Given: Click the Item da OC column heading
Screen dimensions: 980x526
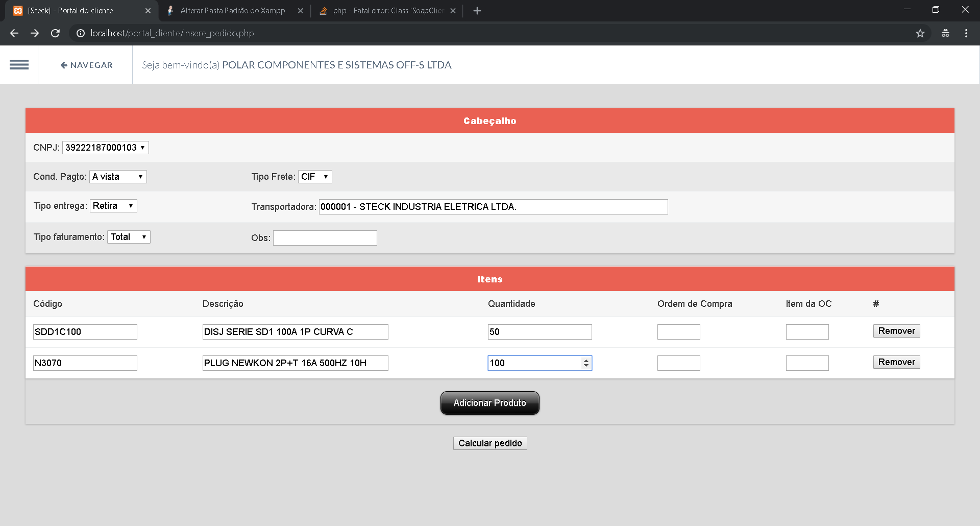Looking at the screenshot, I should [808, 304].
